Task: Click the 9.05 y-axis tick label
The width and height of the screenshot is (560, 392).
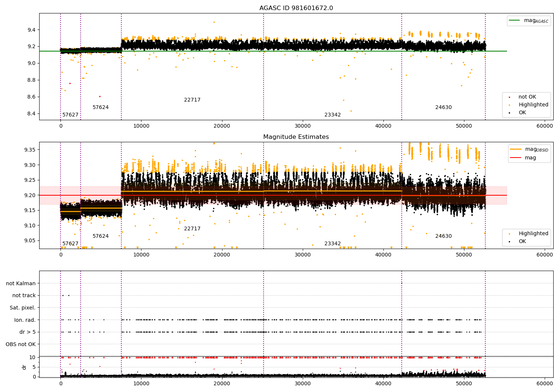Action: coord(30,241)
